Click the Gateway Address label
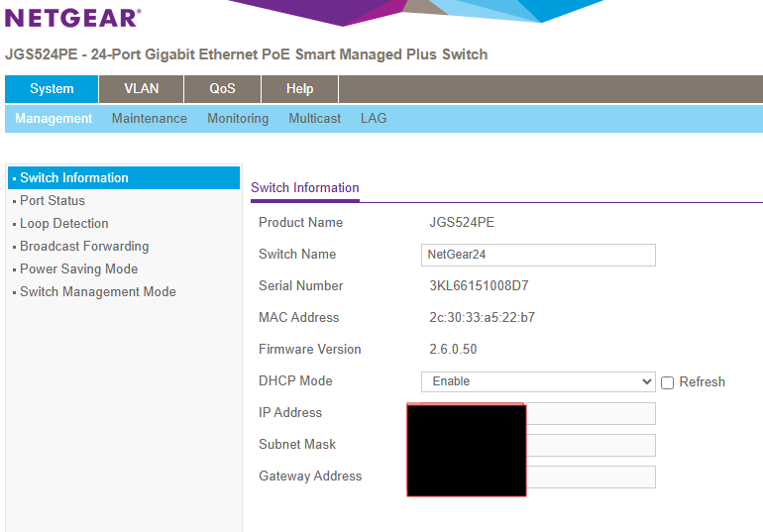This screenshot has height=532, width=763. [310, 477]
